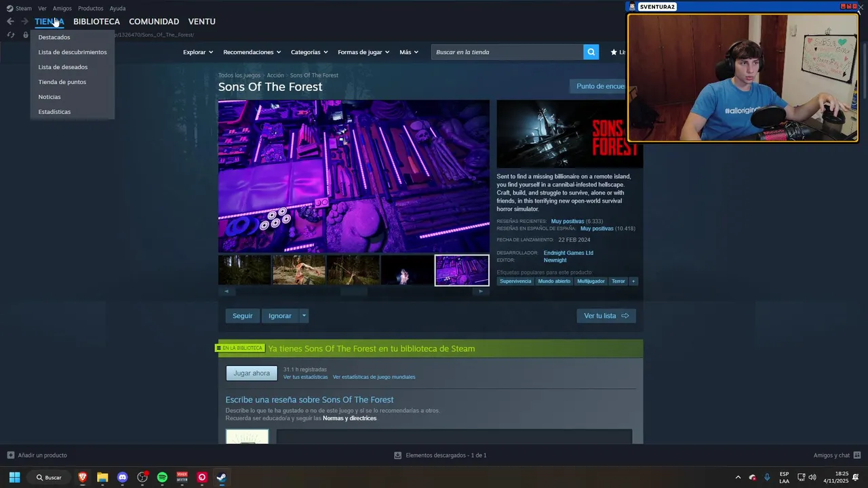Open the red circle app on taskbar

click(x=201, y=477)
